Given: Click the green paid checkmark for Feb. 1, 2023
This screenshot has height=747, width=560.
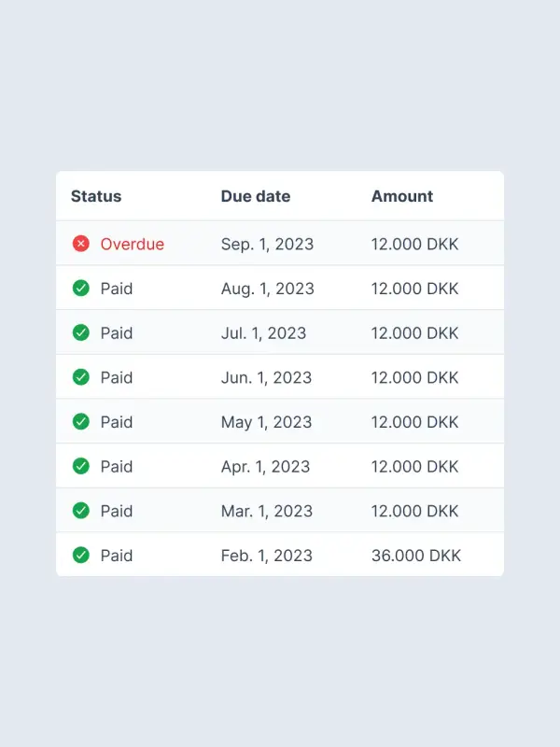Looking at the screenshot, I should point(81,556).
